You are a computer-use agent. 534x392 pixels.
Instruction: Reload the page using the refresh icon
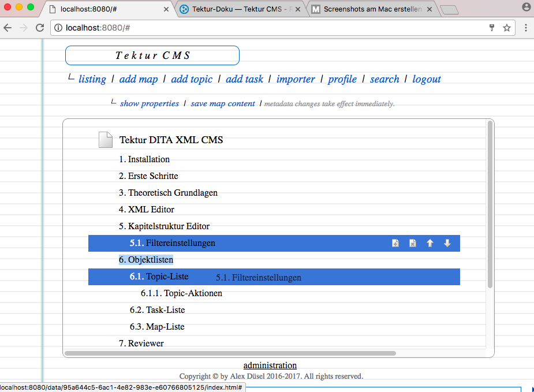pos(40,28)
